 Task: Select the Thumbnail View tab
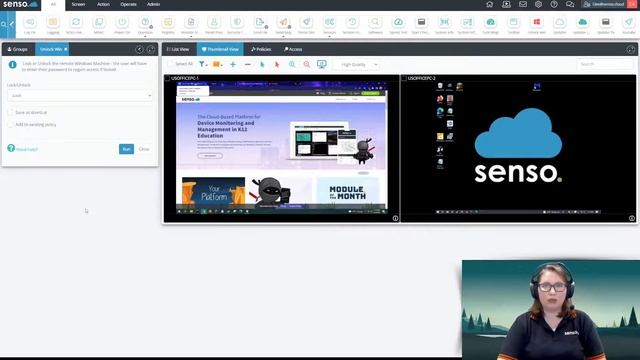(x=220, y=49)
